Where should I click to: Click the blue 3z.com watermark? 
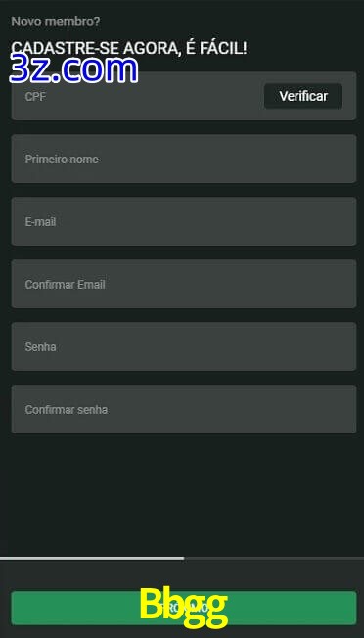(73, 69)
